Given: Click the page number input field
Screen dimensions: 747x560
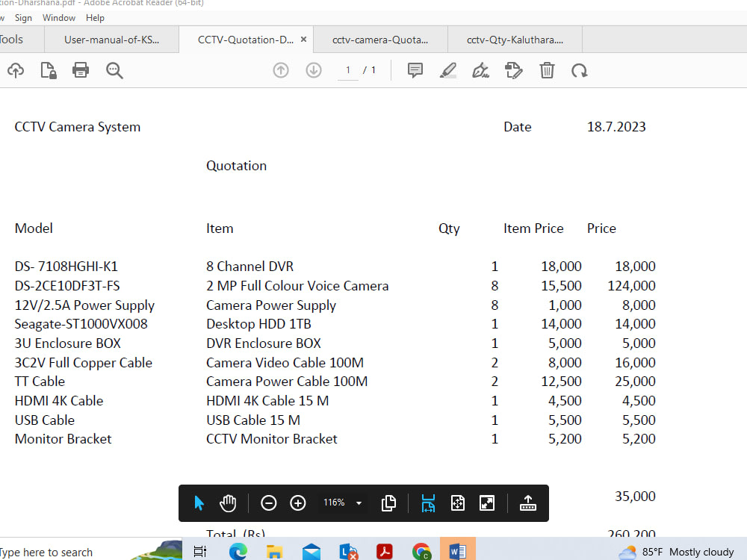Looking at the screenshot, I should click(348, 70).
